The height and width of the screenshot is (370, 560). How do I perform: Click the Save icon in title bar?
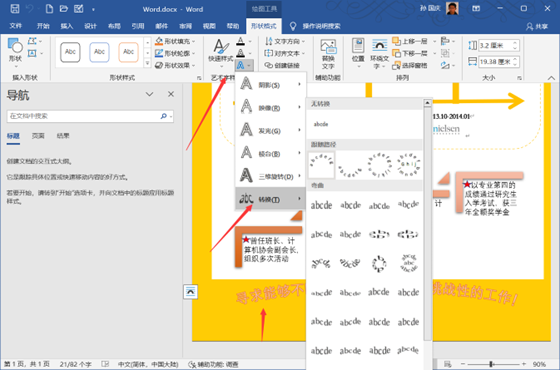click(x=15, y=9)
